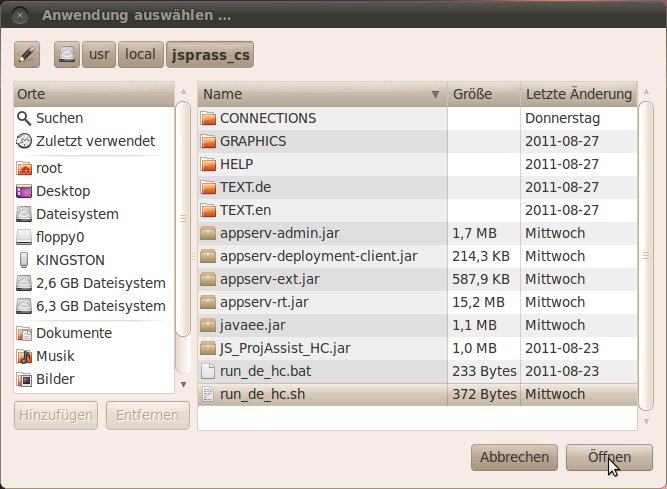Screen dimensions: 667x489
Task: Navigate to the usr path segment
Action: pyautogui.click(x=99, y=55)
